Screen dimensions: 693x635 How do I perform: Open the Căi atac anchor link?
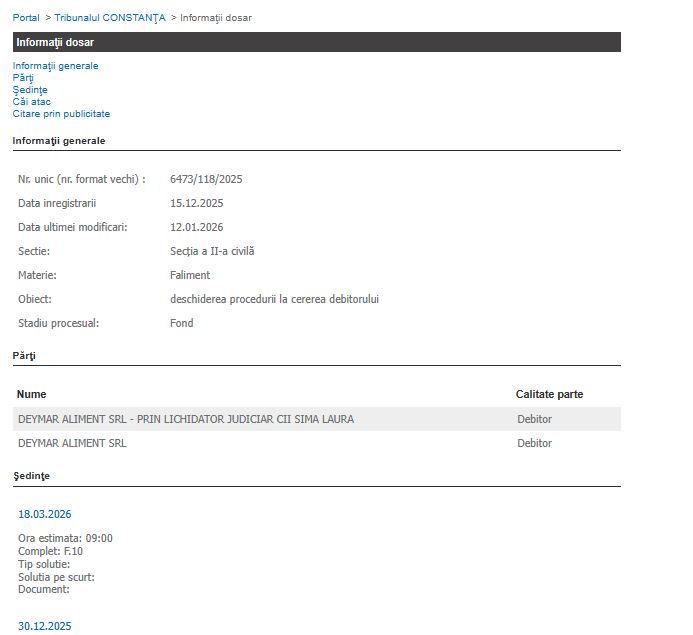tap(31, 102)
